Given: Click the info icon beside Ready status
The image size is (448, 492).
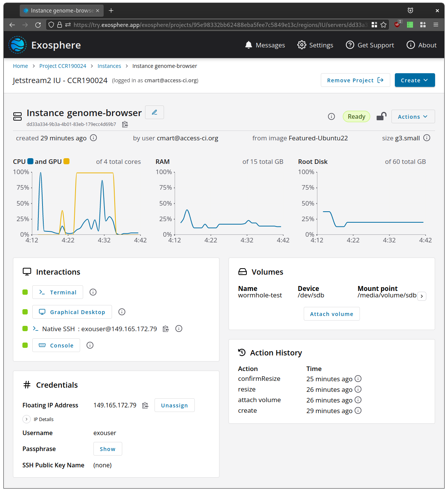Looking at the screenshot, I should [331, 116].
